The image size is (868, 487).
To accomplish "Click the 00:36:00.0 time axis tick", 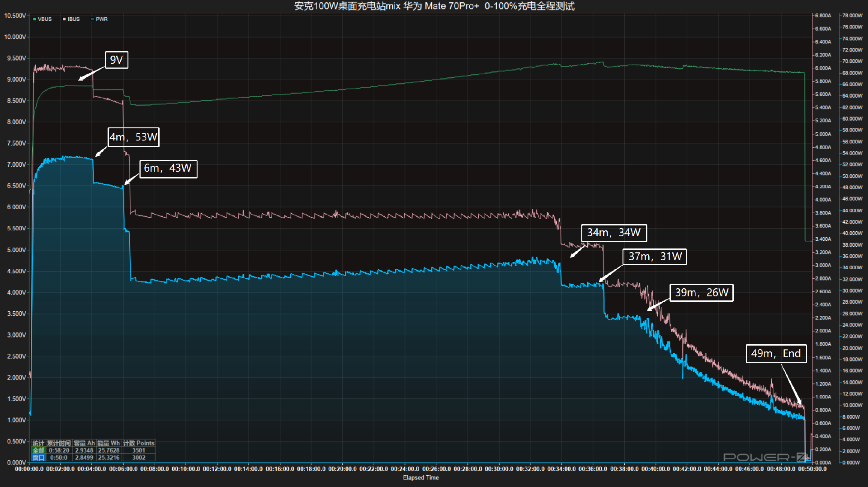I will pos(593,469).
